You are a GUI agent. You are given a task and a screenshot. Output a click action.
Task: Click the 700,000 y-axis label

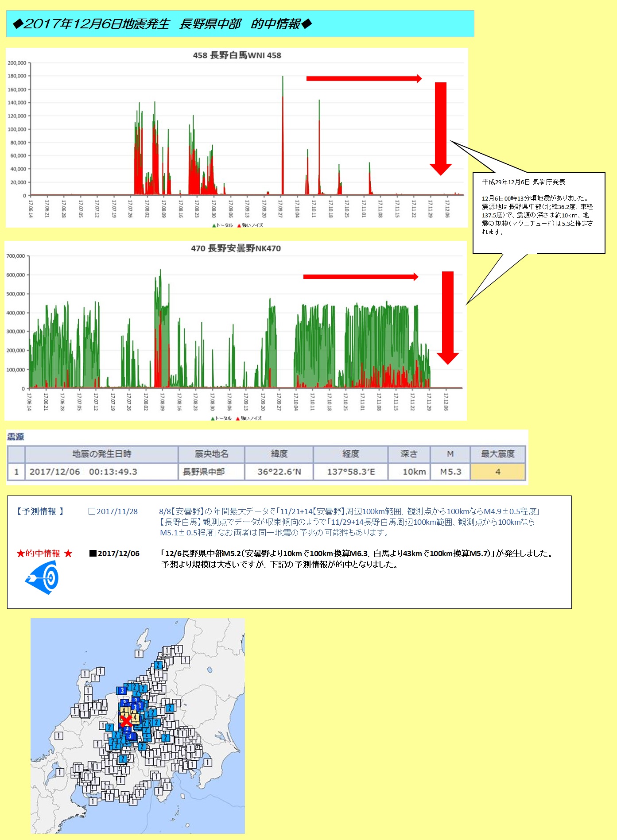pyautogui.click(x=16, y=256)
